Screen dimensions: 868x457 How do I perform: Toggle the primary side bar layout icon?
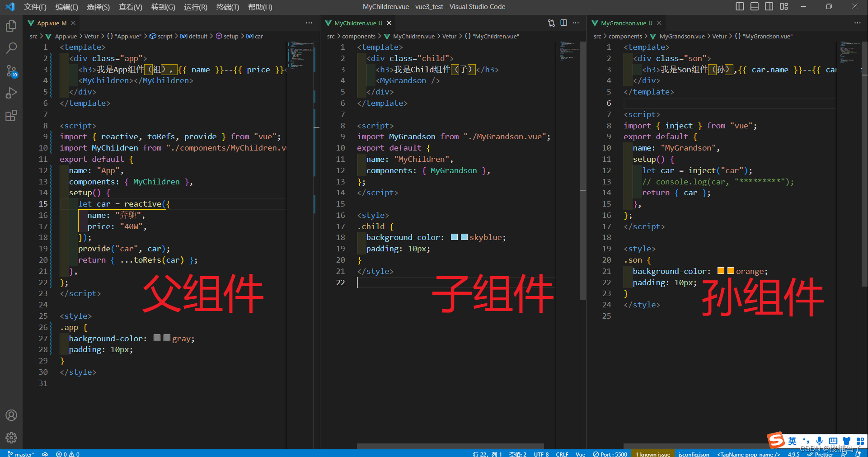tap(740, 6)
